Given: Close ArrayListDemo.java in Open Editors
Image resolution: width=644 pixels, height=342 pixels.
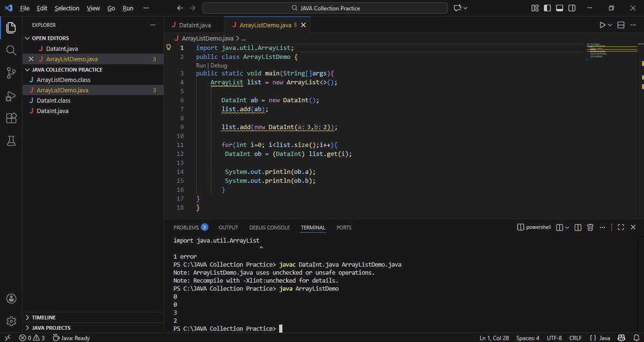Looking at the screenshot, I should (31, 59).
